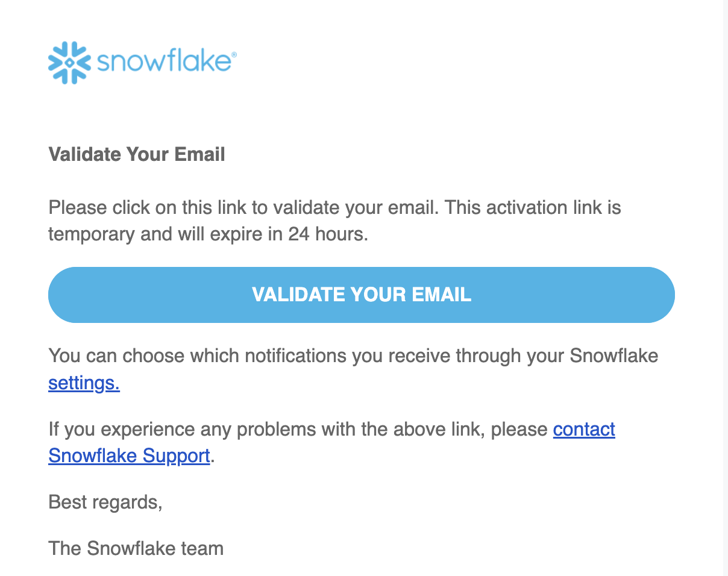
Task: Click the VALIDATE YOUR EMAIL button
Action: (362, 295)
